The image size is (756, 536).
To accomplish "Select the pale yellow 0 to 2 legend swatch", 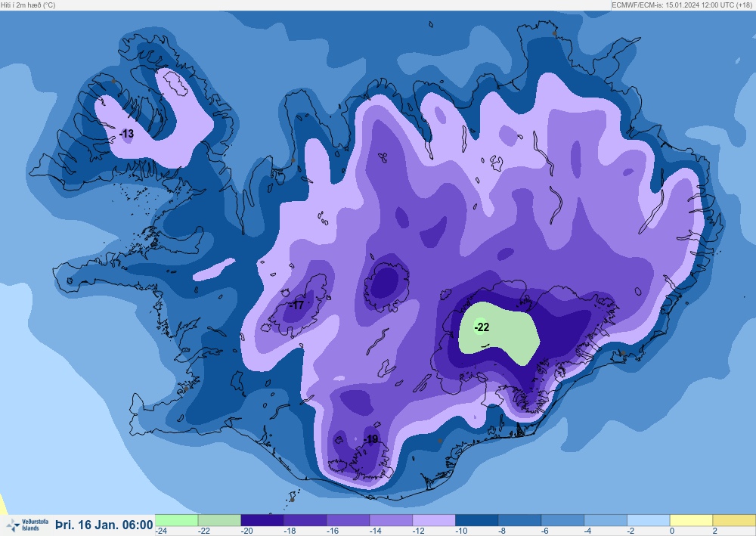I will point(691,520).
